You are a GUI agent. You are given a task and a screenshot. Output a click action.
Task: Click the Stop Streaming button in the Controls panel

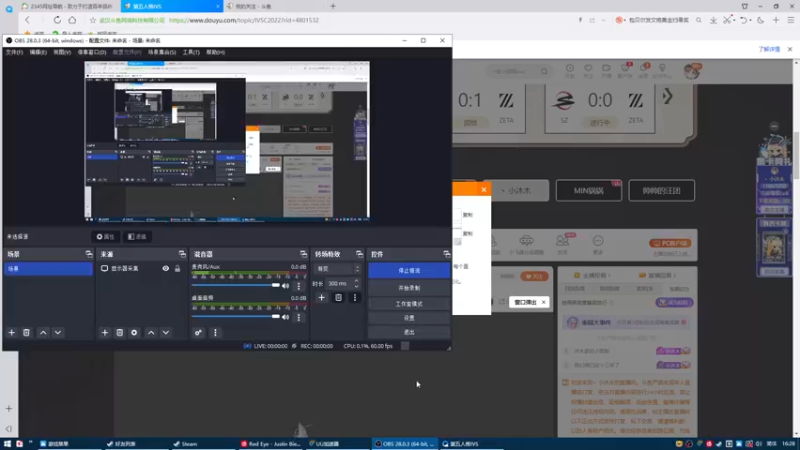point(409,270)
